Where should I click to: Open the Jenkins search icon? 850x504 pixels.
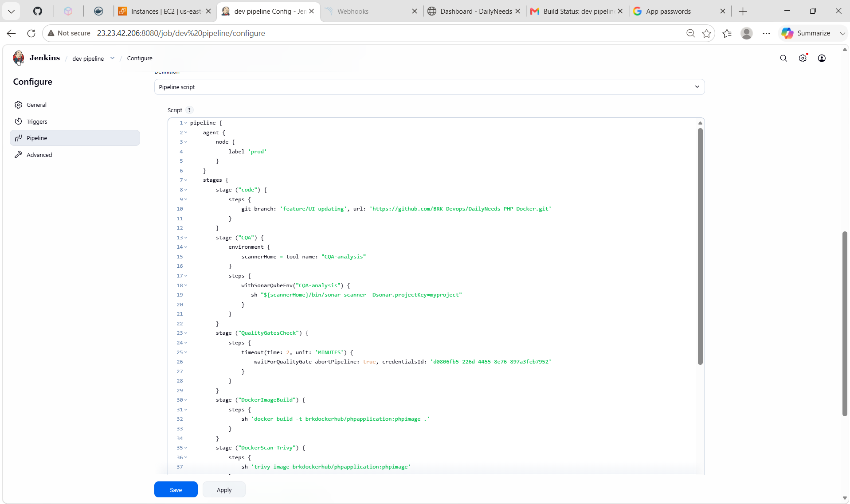pyautogui.click(x=783, y=59)
